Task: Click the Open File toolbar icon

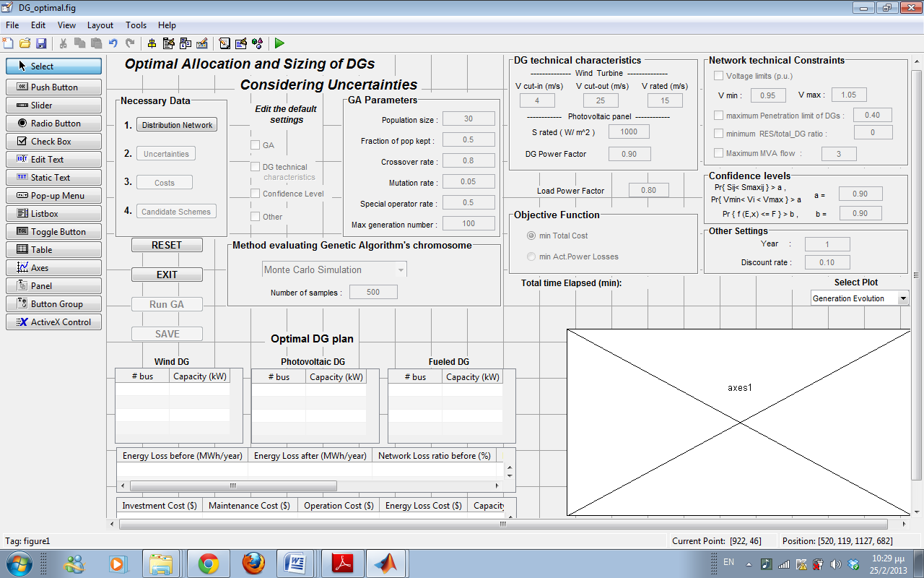Action: (x=25, y=43)
